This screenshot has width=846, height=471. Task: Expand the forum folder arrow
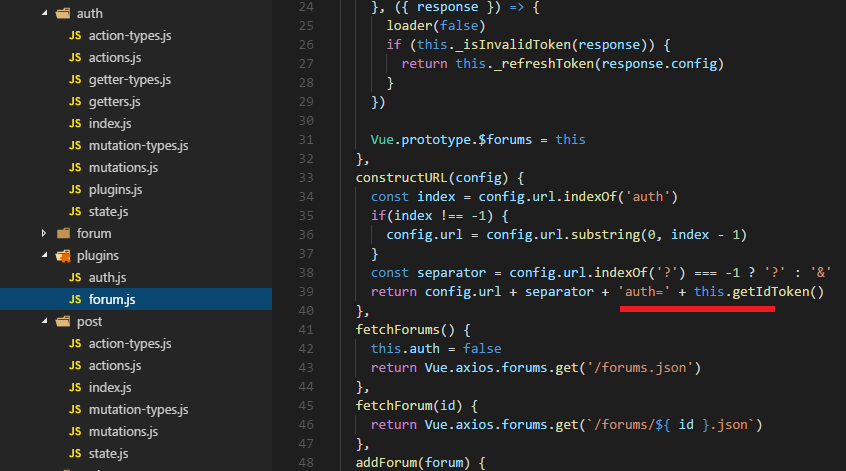coord(44,234)
